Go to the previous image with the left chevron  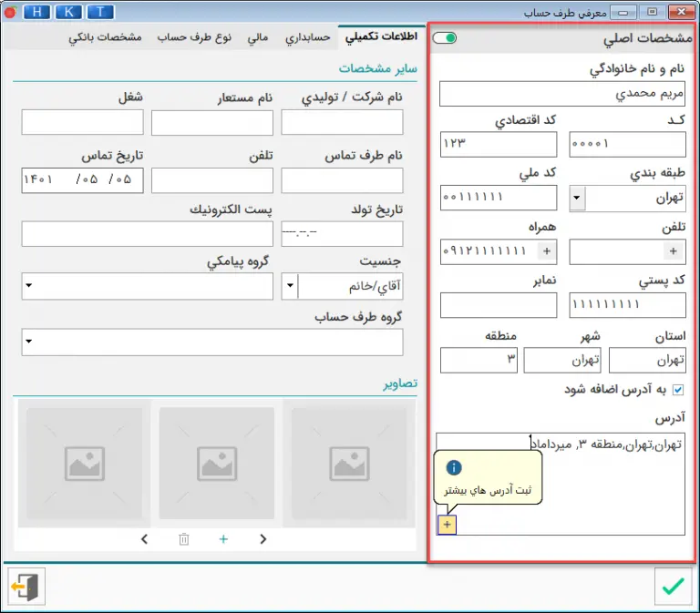click(x=145, y=539)
